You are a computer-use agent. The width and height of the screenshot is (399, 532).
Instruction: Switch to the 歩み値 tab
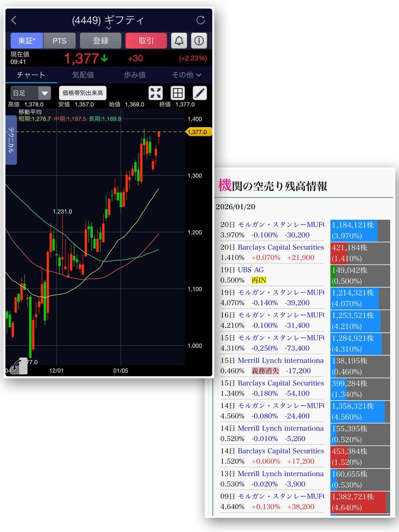pos(135,75)
